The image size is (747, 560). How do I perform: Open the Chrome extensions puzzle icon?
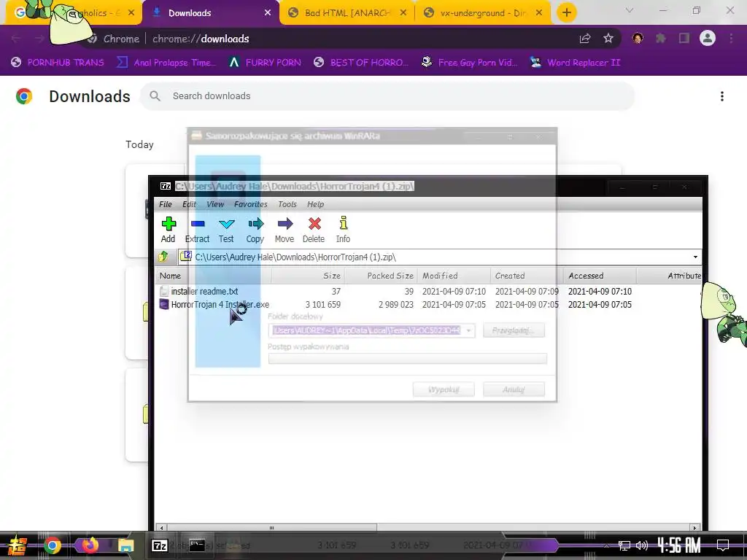[661, 38]
